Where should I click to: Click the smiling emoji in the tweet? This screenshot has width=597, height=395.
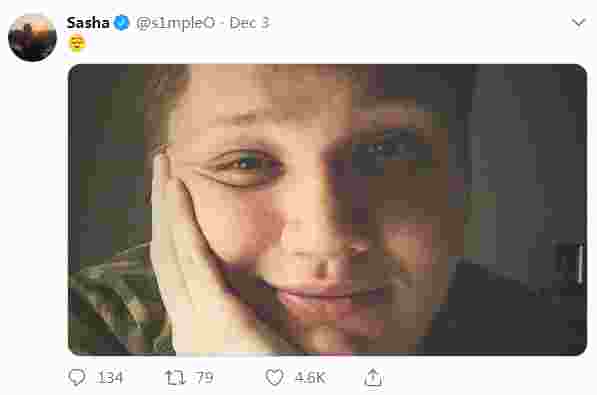pyautogui.click(x=77, y=43)
